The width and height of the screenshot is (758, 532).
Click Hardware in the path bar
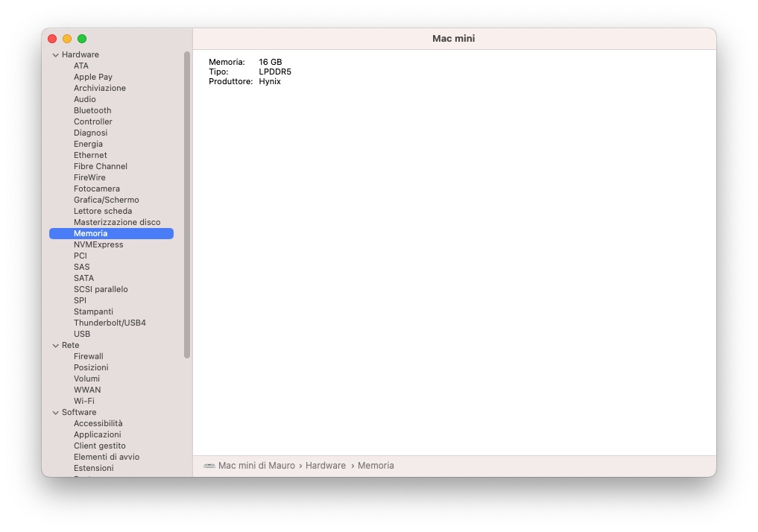coord(326,466)
